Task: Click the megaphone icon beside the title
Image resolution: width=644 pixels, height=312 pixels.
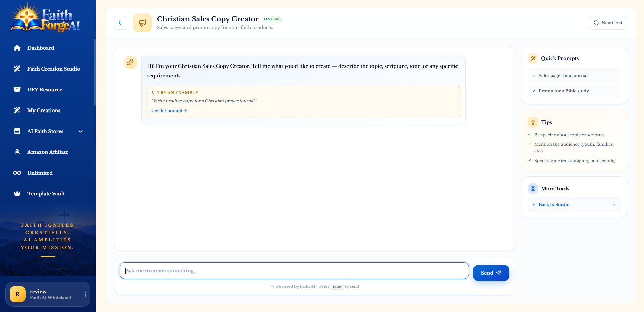Action: point(142,23)
